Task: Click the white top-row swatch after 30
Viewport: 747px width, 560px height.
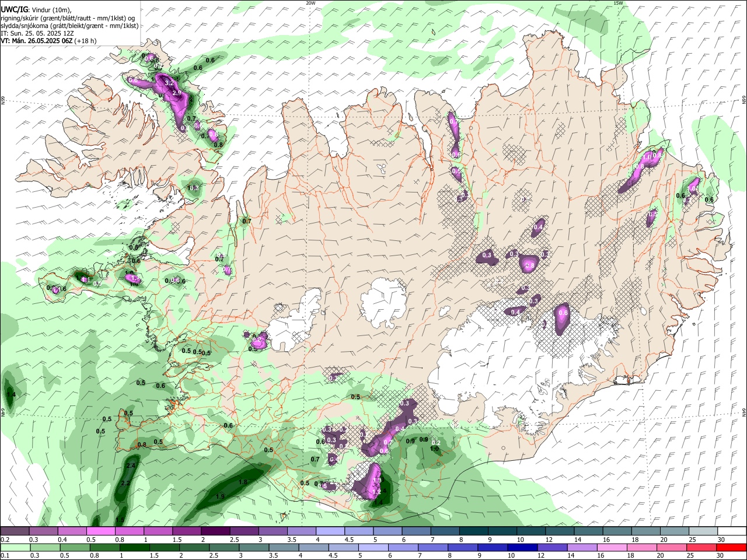Action: tap(732, 531)
